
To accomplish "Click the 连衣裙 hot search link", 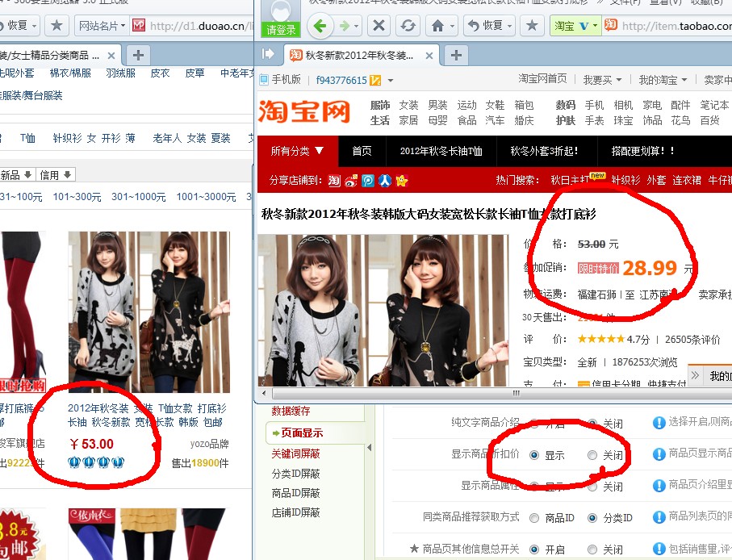I will point(687,180).
